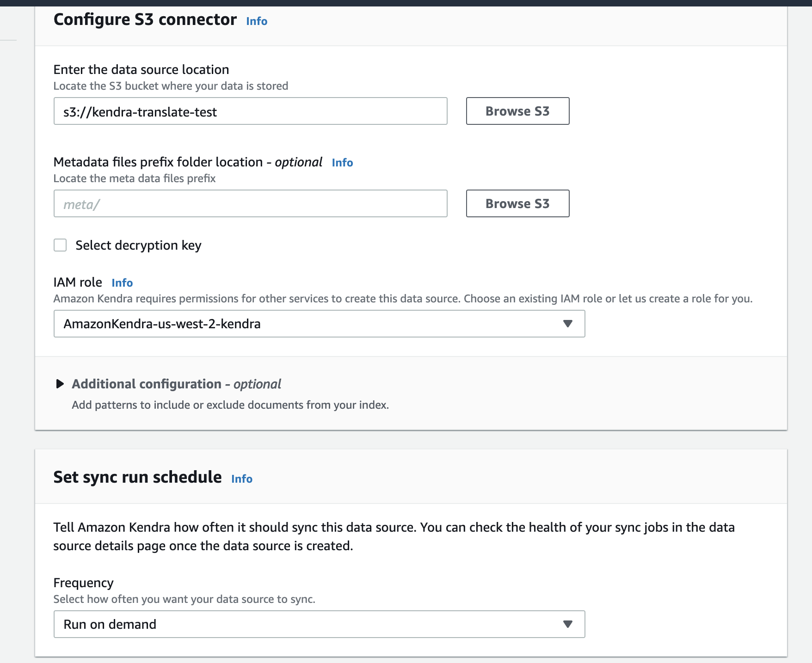Focus the meta/ metadata prefix text box

[250, 204]
